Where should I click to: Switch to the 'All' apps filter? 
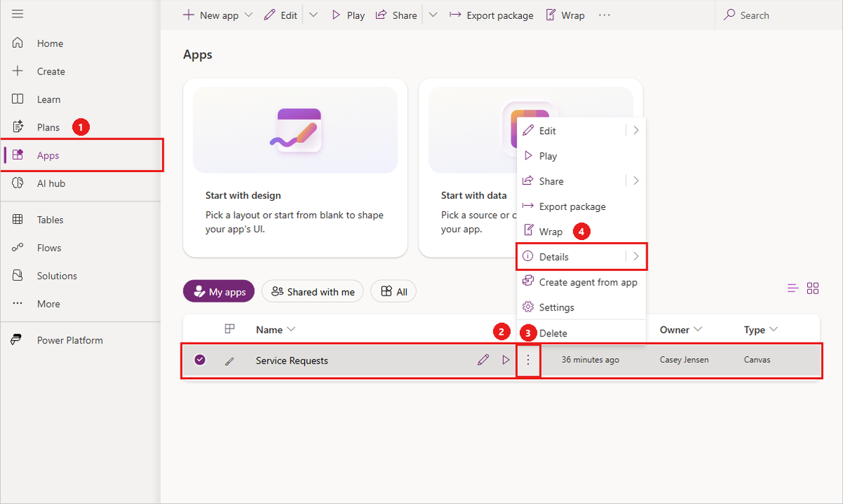[393, 291]
